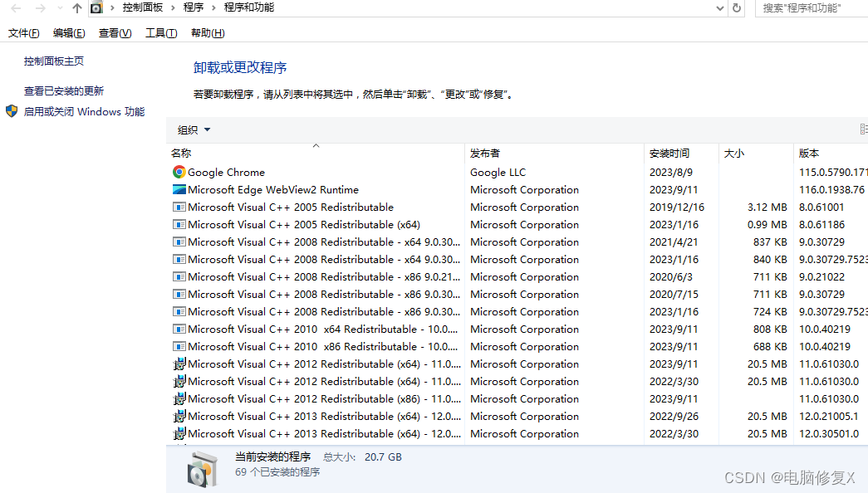Click the control panel icon in address bar
The image size is (868, 493).
(96, 7)
